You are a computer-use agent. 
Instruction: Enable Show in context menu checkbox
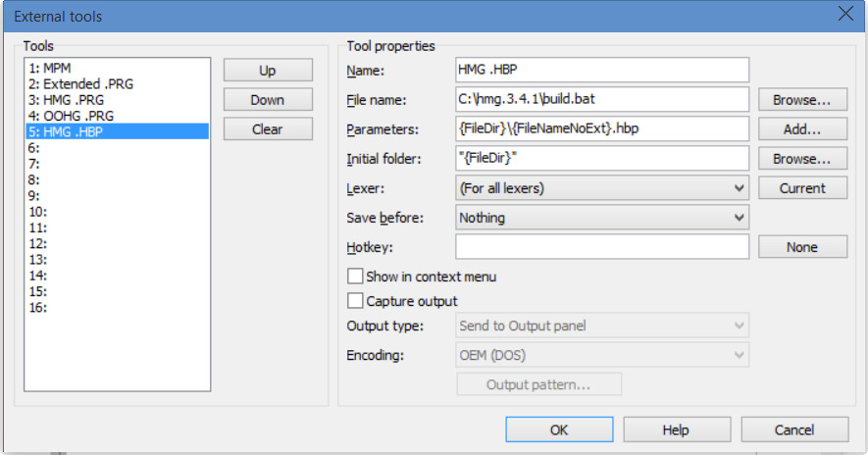(x=356, y=277)
